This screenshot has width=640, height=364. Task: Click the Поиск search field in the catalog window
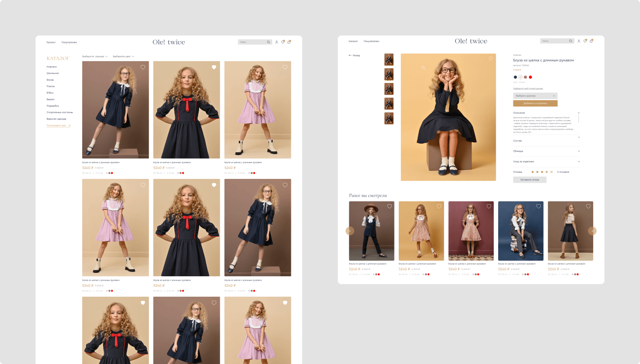tap(255, 42)
